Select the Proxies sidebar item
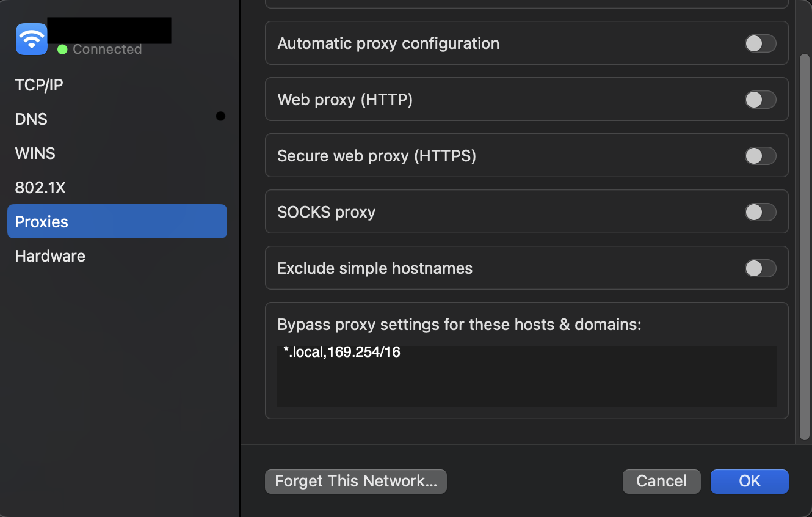This screenshot has height=517, width=812. point(41,221)
